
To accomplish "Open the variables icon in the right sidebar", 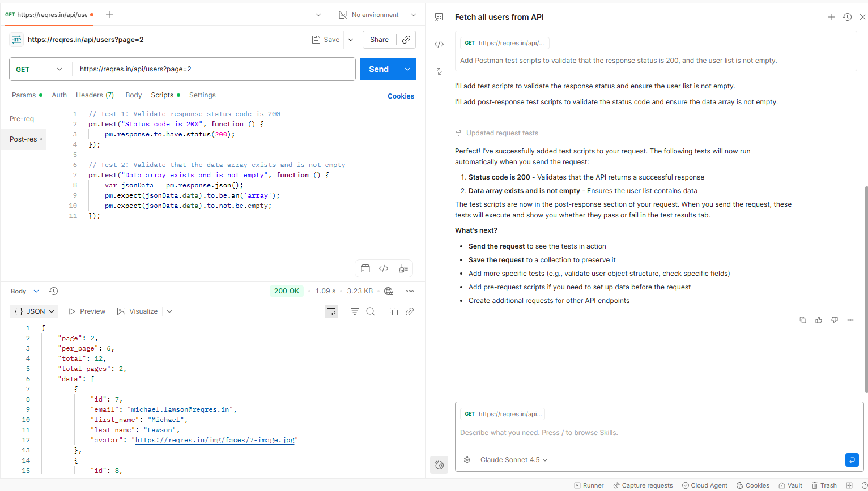I will coord(439,17).
